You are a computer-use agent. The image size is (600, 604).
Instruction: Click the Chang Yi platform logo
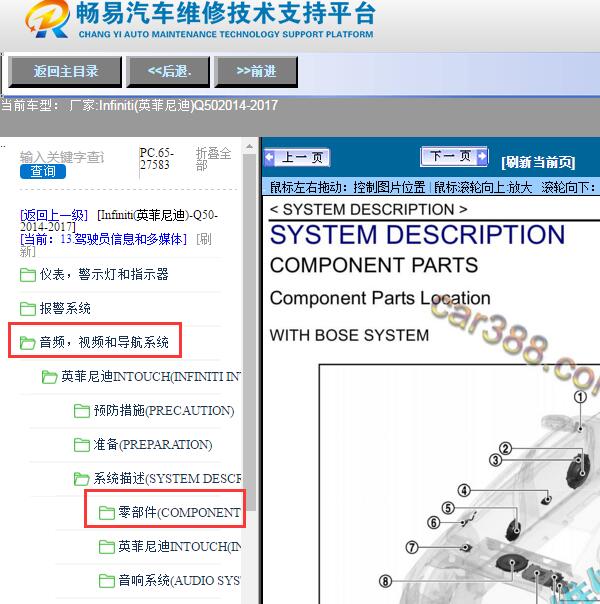(47, 19)
